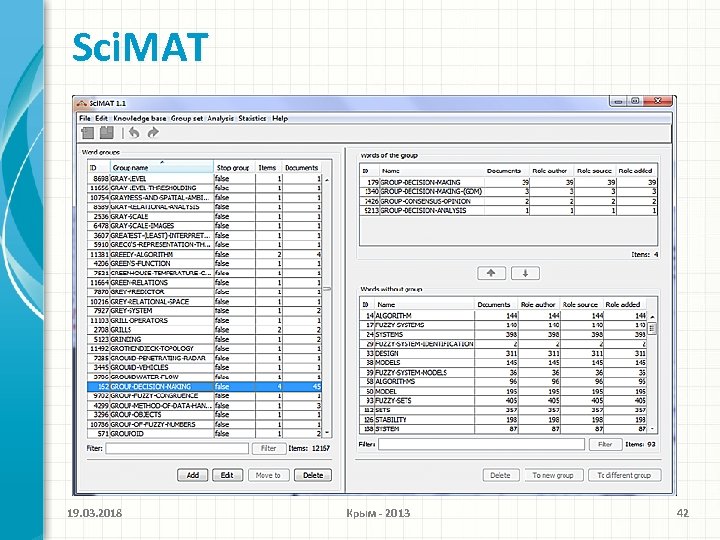Viewport: 720px width, 540px height.
Task: Click the Delete button in the right panel
Action: click(501, 475)
